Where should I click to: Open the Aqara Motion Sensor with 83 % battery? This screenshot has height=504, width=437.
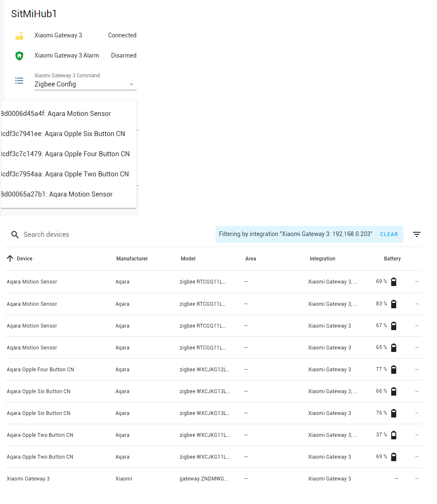(32, 304)
